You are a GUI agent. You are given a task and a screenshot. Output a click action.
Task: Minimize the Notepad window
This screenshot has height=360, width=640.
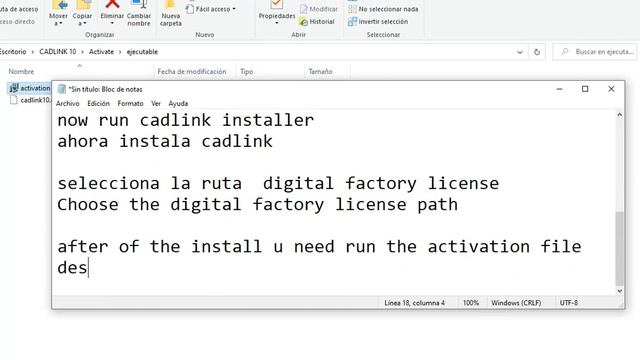click(x=559, y=89)
